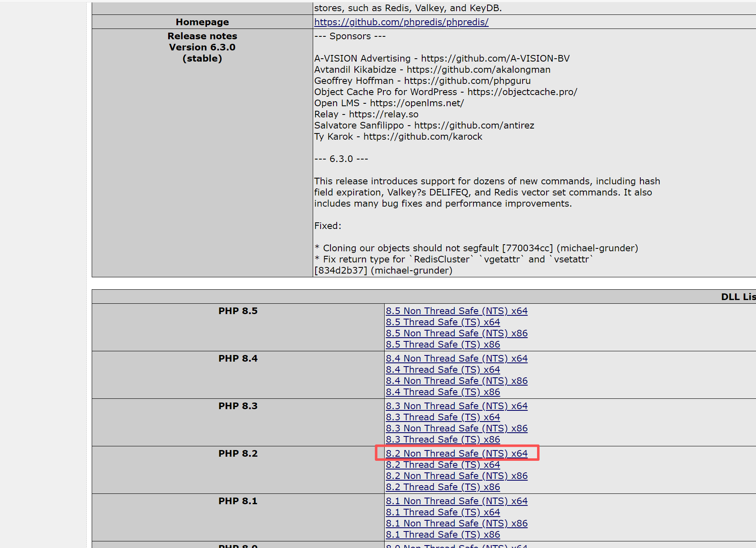Download 8.2 Thread Safe (TS) x86
Viewport: 756px width, 548px height.
(x=443, y=487)
